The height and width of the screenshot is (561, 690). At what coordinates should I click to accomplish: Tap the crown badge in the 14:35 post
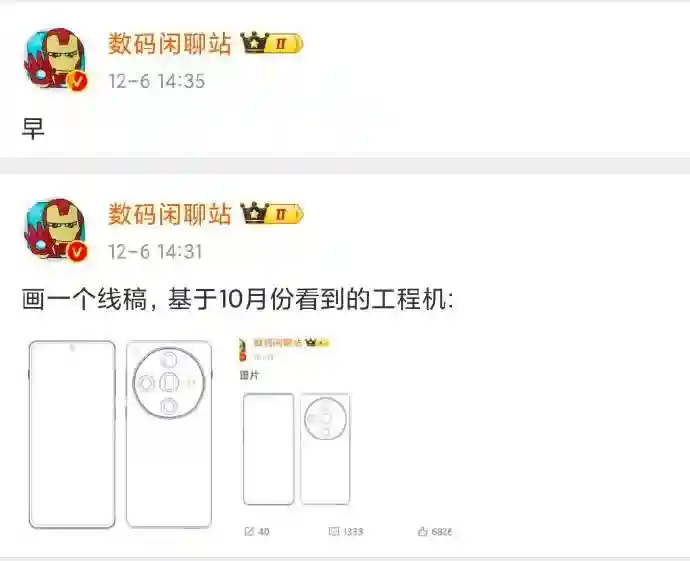(x=254, y=43)
